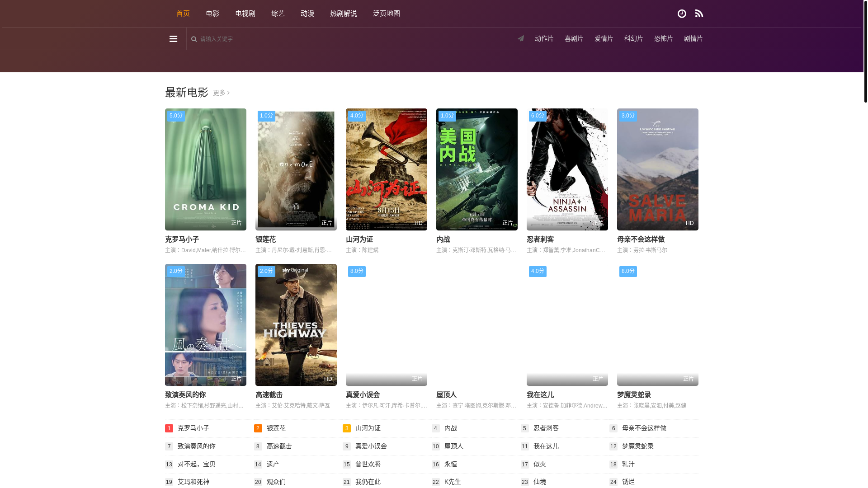
Task: Open Croma Kid poster
Action: pos(206,169)
